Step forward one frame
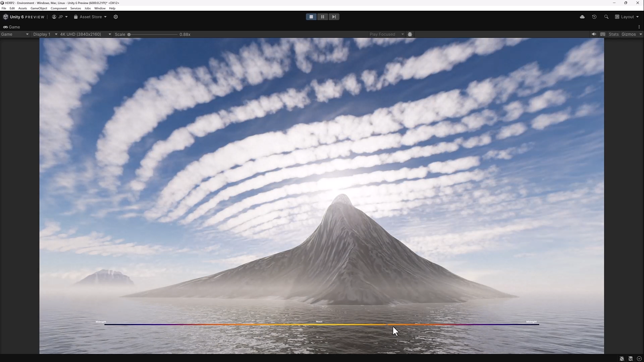Viewport: 644px width, 362px height. 334,17
